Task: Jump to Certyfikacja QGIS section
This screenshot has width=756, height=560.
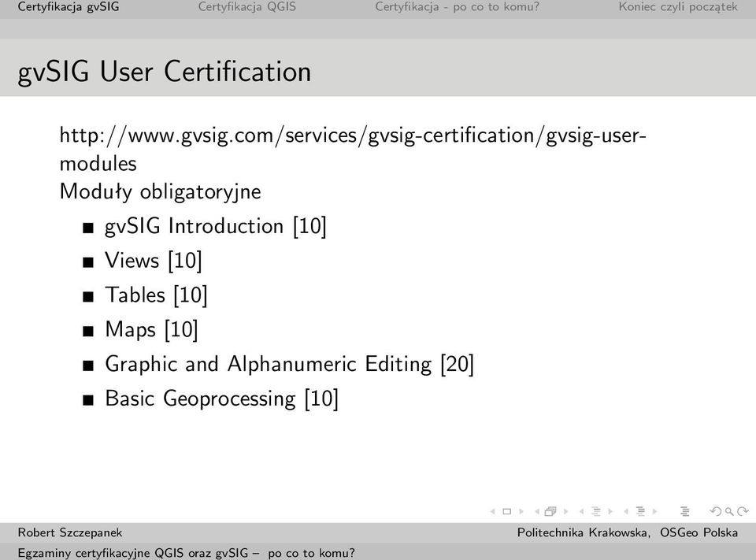Action: click(x=246, y=7)
